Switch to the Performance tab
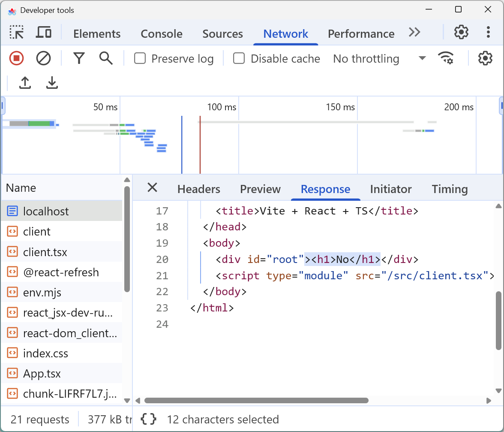This screenshot has height=432, width=504. (x=361, y=34)
